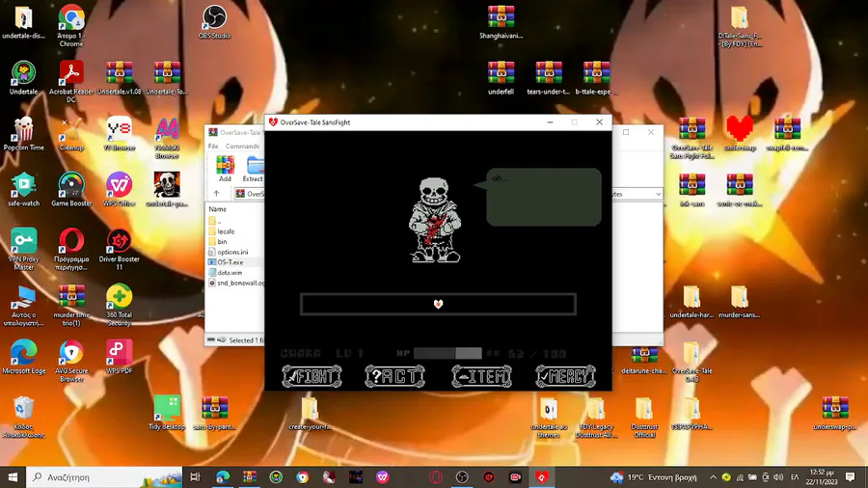Open Task View from the taskbar

tap(195, 477)
